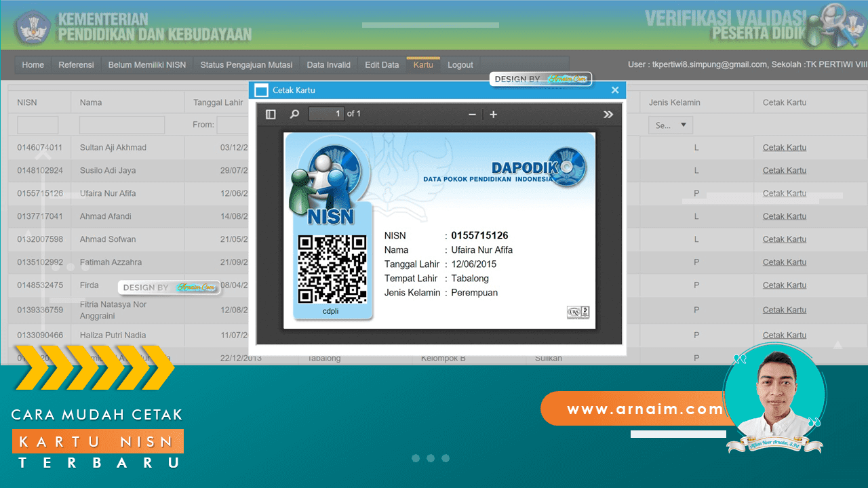Switch to the Edit Data tab
Image resolution: width=868 pixels, height=488 pixels.
click(x=381, y=64)
